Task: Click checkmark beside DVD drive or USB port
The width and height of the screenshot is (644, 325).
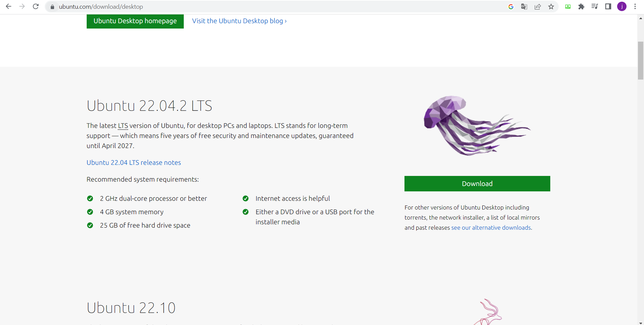Action: pyautogui.click(x=246, y=212)
